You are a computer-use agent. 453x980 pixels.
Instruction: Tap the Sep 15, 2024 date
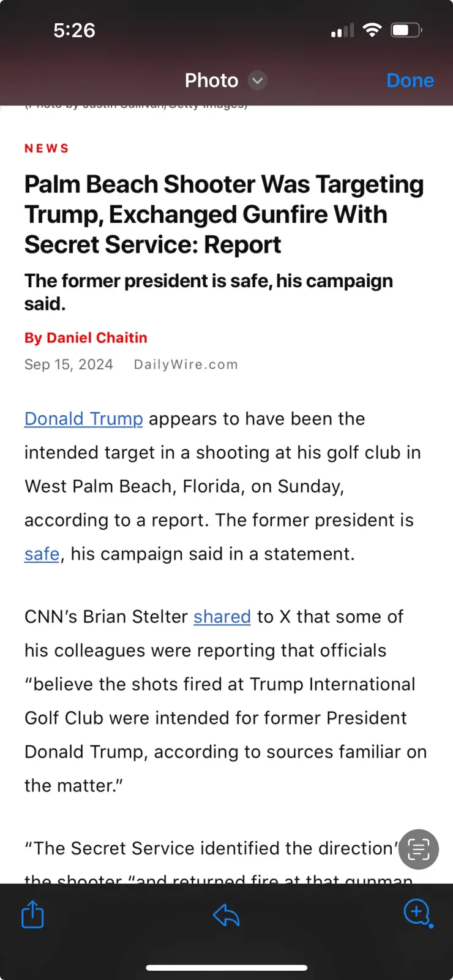point(69,364)
